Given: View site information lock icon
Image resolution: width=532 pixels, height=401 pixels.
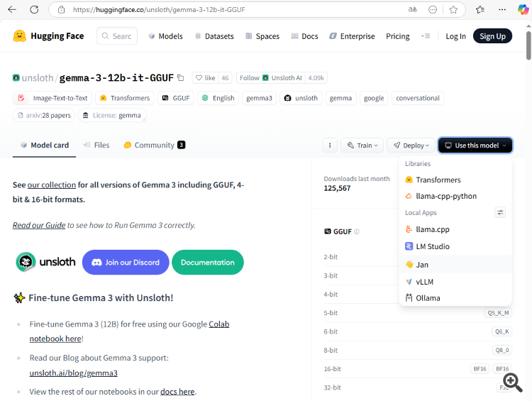Looking at the screenshot, I should pyautogui.click(x=62, y=9).
